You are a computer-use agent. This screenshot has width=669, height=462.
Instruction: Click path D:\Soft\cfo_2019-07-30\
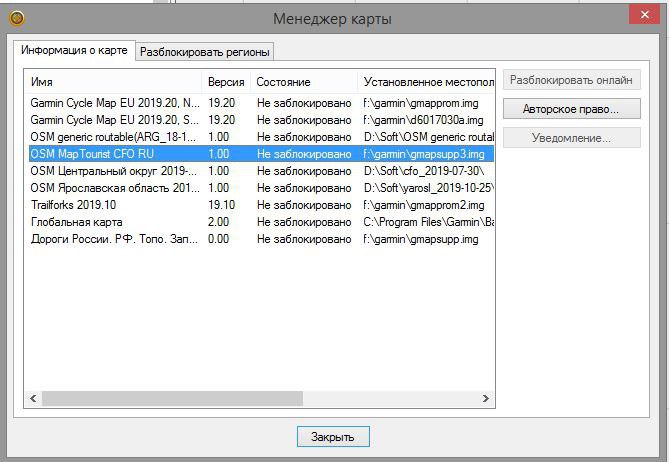click(x=424, y=171)
